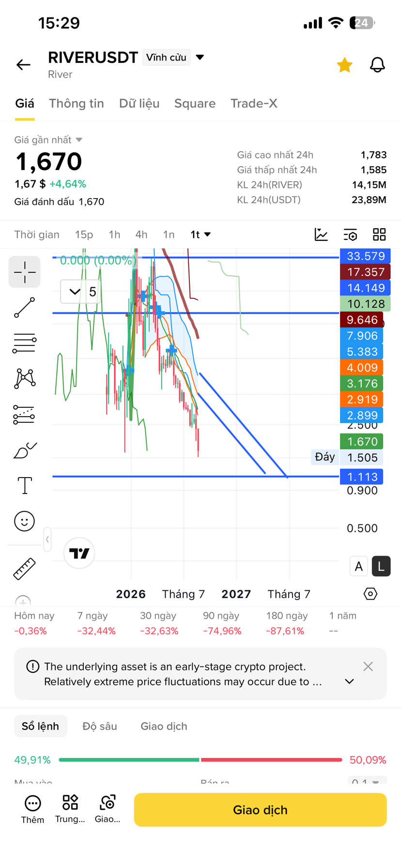Click the Đáy price label
401x868 pixels.
(x=325, y=457)
